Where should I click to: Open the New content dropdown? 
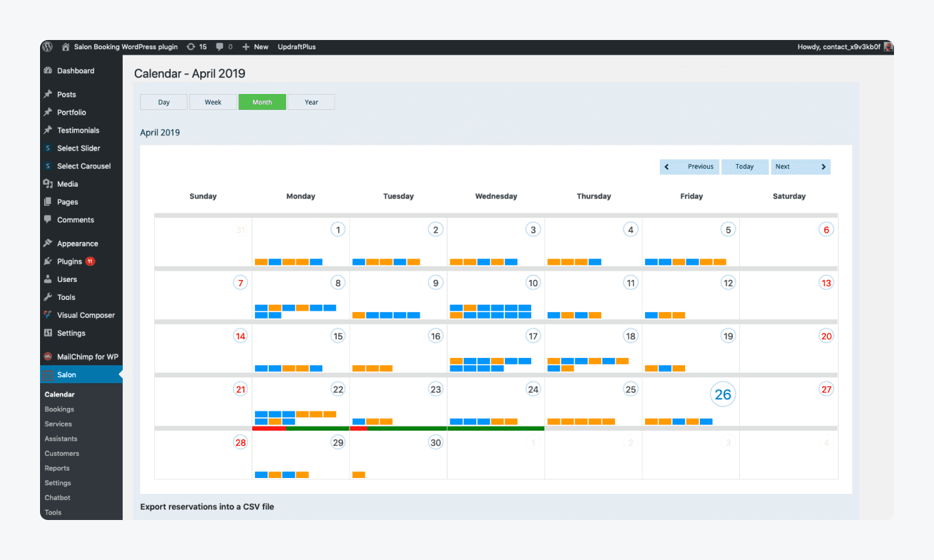(256, 47)
